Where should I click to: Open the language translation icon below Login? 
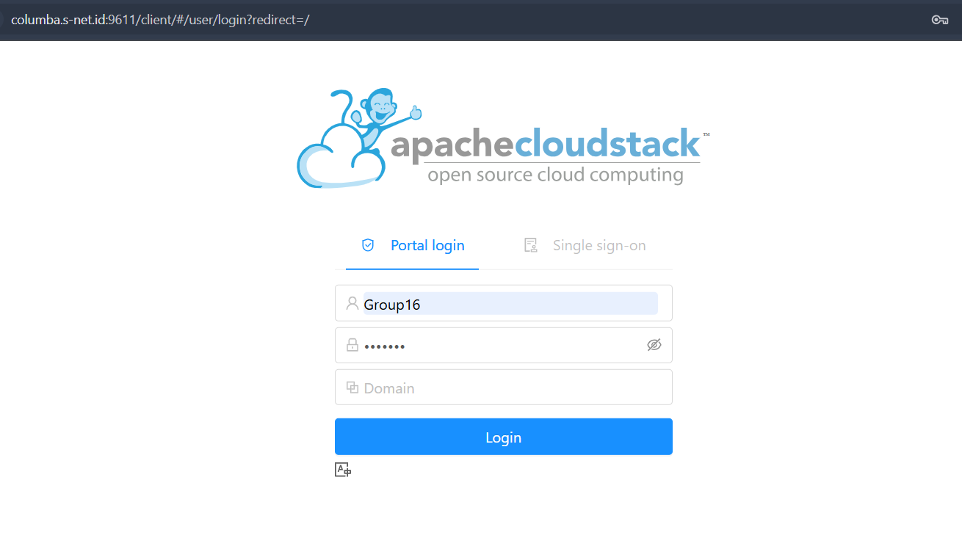click(x=343, y=470)
